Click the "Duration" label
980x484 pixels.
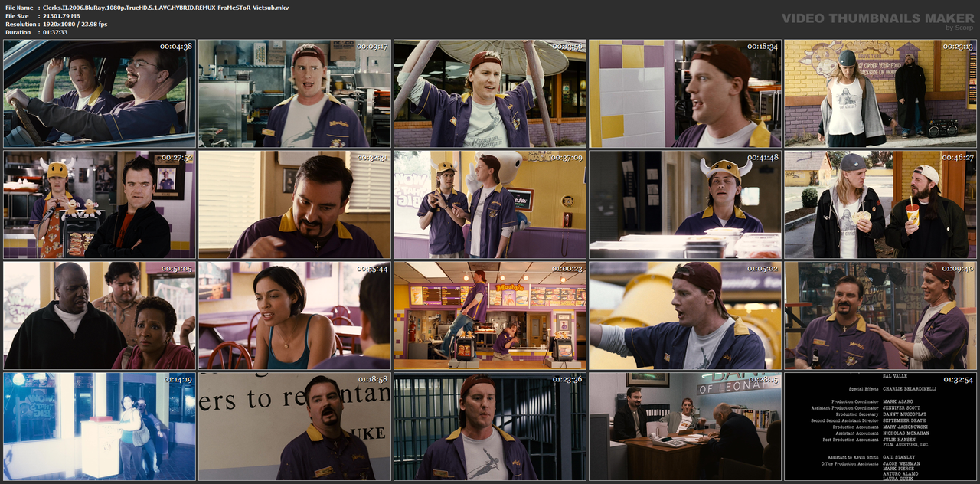tap(18, 33)
